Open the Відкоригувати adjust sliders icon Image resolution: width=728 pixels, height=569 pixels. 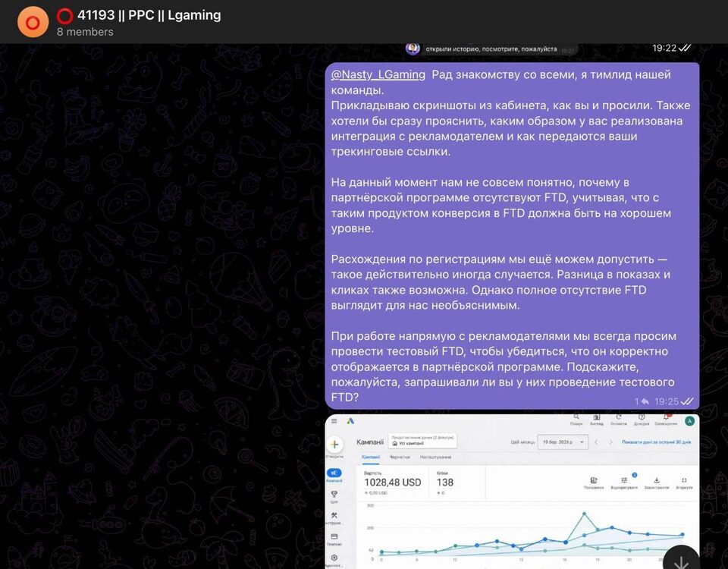[x=624, y=480]
